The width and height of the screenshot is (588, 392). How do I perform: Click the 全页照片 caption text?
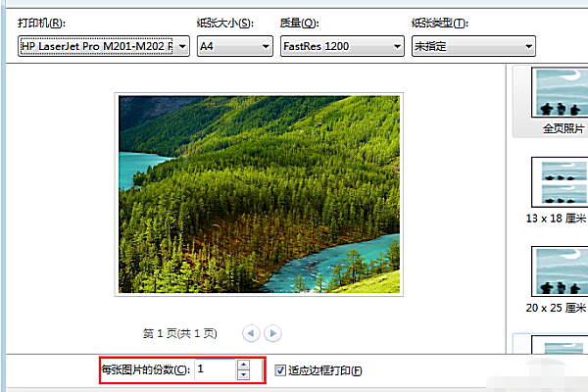click(563, 128)
